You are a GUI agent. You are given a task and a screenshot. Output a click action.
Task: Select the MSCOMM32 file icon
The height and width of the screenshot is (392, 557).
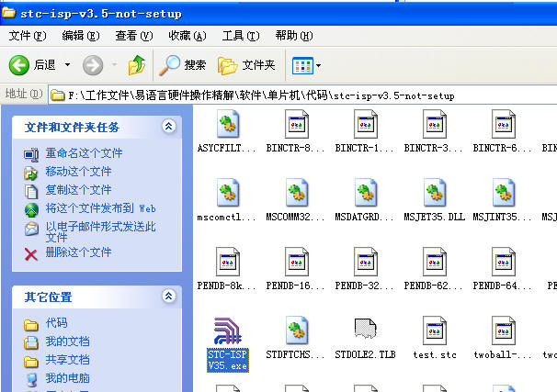coord(296,194)
